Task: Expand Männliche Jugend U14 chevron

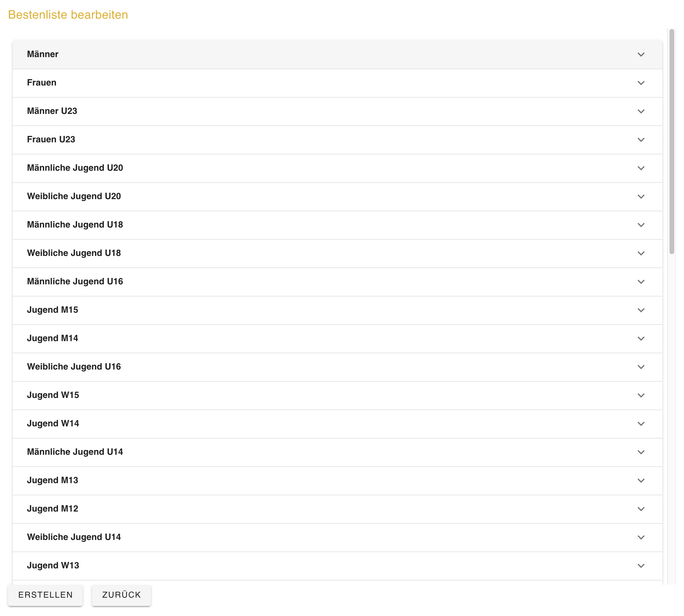Action: 641,452
